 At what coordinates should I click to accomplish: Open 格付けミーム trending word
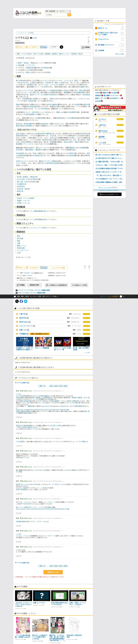(x=102, y=28)
